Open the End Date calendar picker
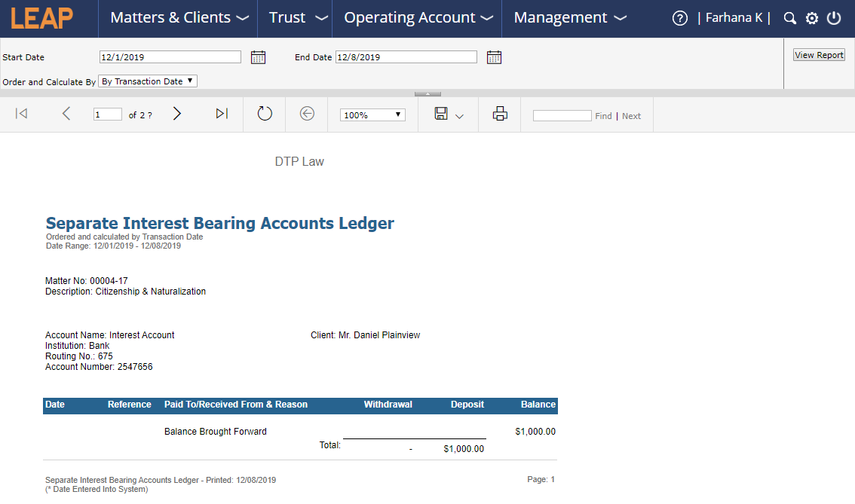This screenshot has width=855, height=504. pyautogui.click(x=494, y=57)
